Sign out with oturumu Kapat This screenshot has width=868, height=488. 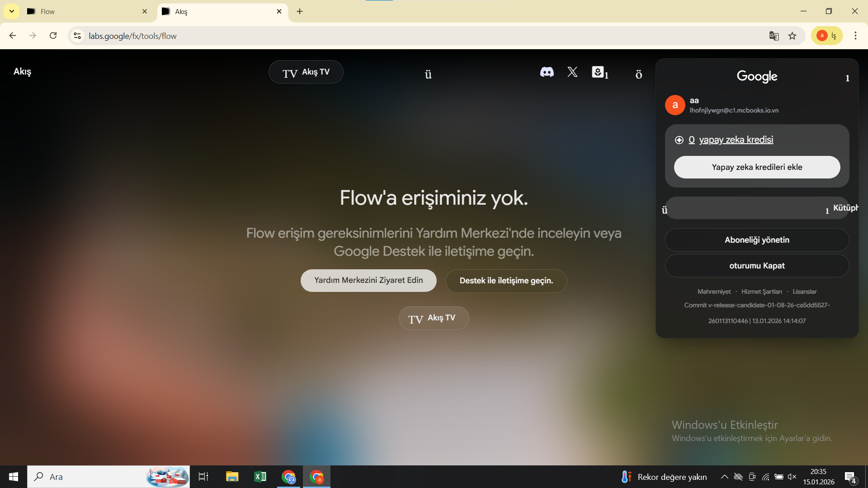tap(757, 266)
